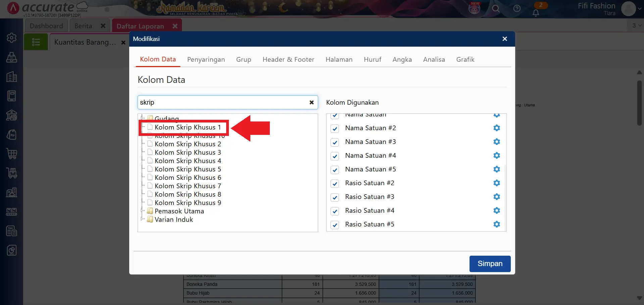Open the help question mark icon
The height and width of the screenshot is (305, 644).
(x=517, y=9)
